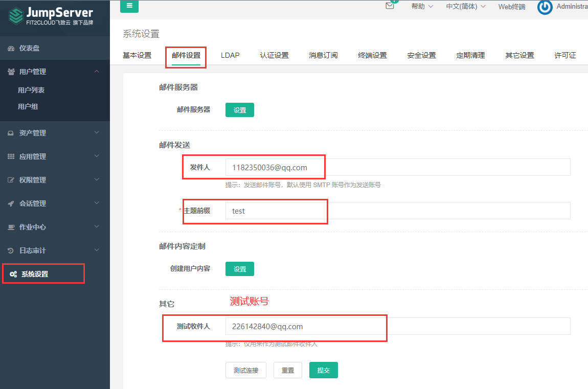Click the 系统设置 gear icon in sidebar
The width and height of the screenshot is (588, 389).
(14, 273)
